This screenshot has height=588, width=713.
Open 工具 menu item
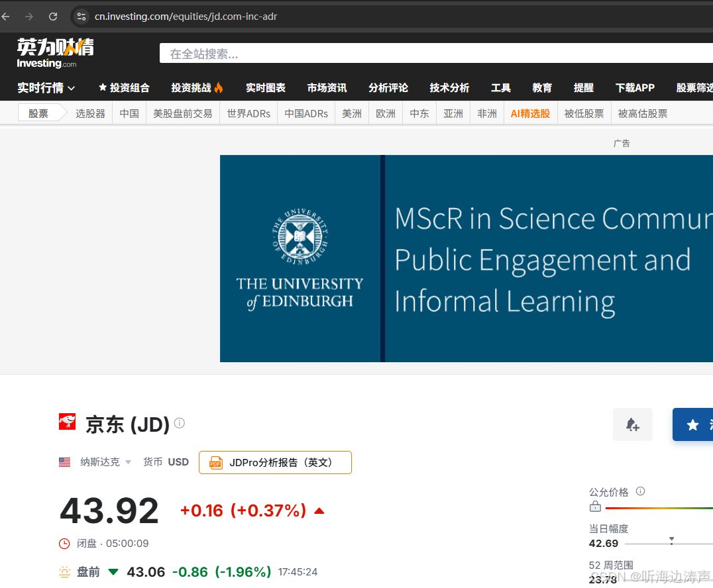coord(501,87)
